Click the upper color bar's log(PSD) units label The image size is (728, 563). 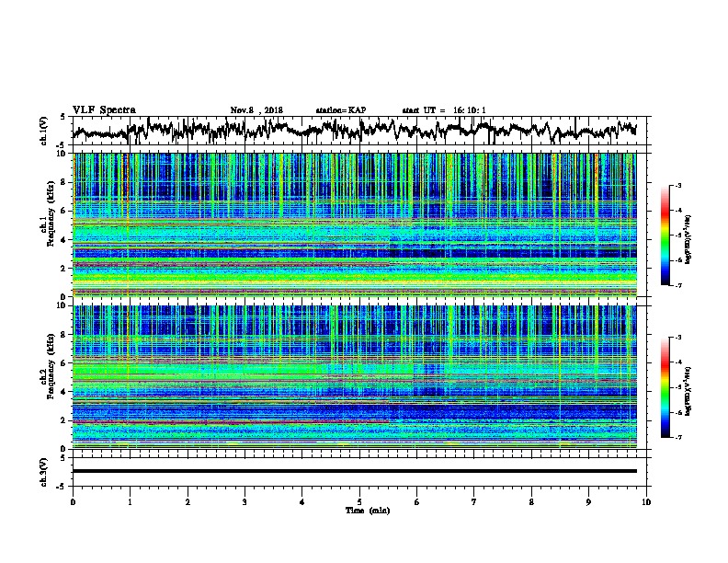[x=688, y=240]
